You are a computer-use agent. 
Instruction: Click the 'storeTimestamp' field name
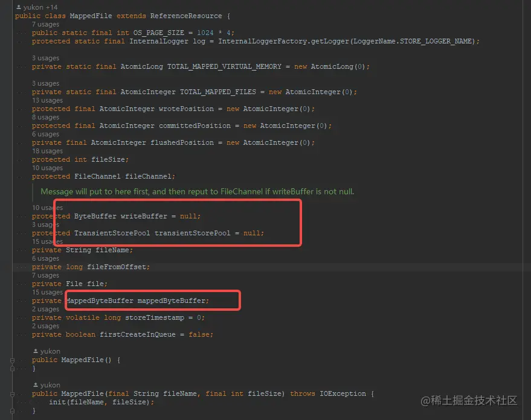click(x=155, y=317)
